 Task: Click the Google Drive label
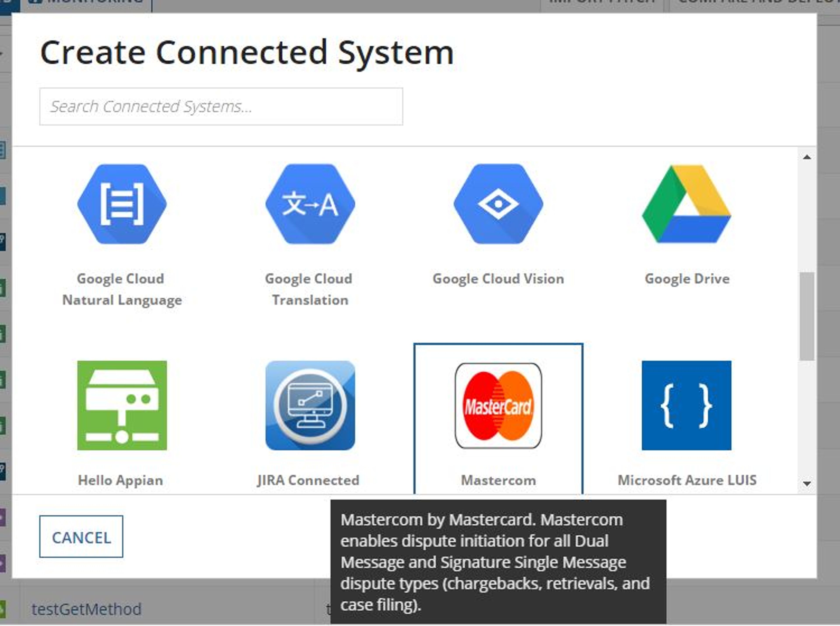(x=687, y=279)
